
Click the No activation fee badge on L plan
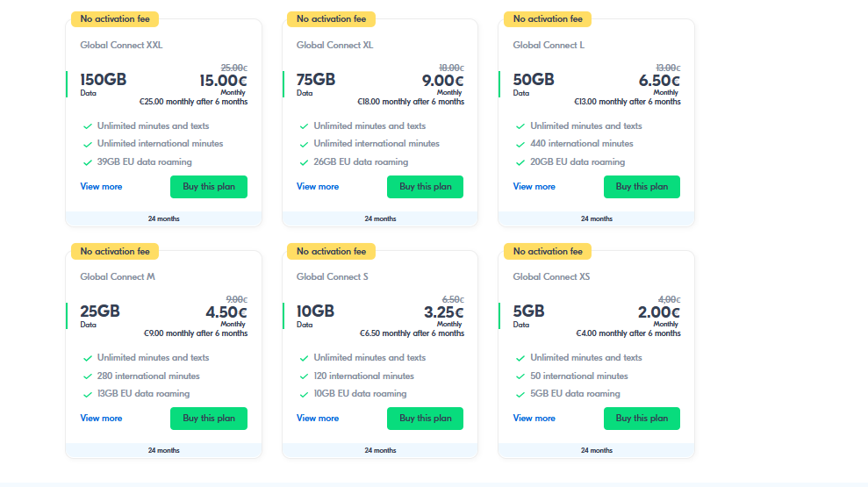point(548,18)
